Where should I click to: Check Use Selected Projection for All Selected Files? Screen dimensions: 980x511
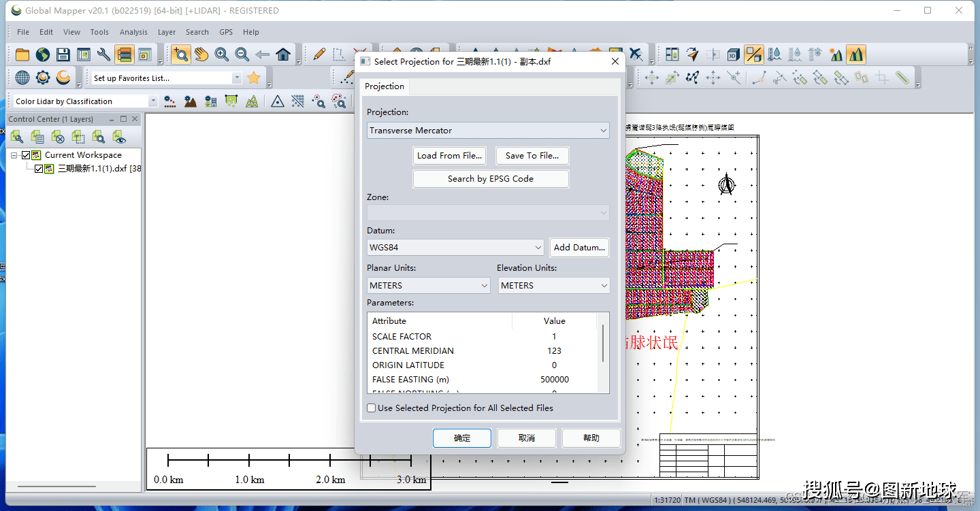click(x=372, y=408)
